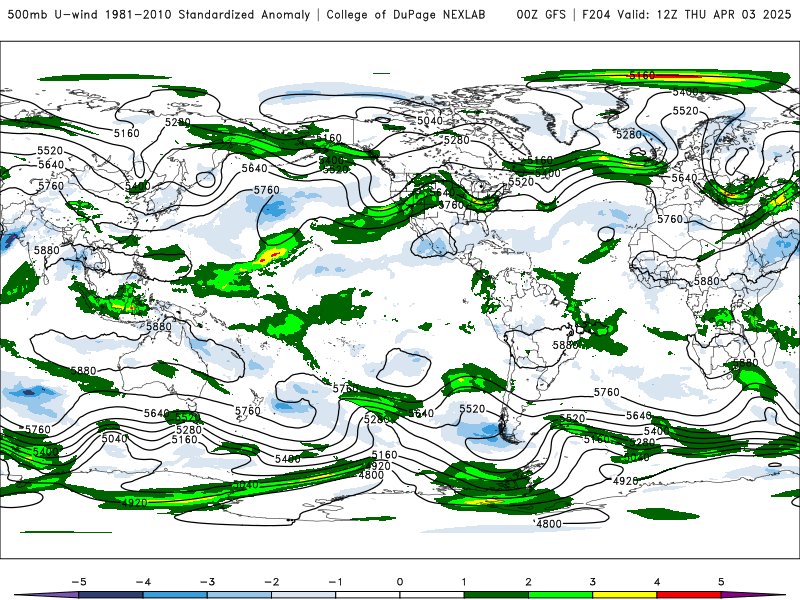Click the '−3' colorbar tick label
800x600 pixels.
coord(207,582)
